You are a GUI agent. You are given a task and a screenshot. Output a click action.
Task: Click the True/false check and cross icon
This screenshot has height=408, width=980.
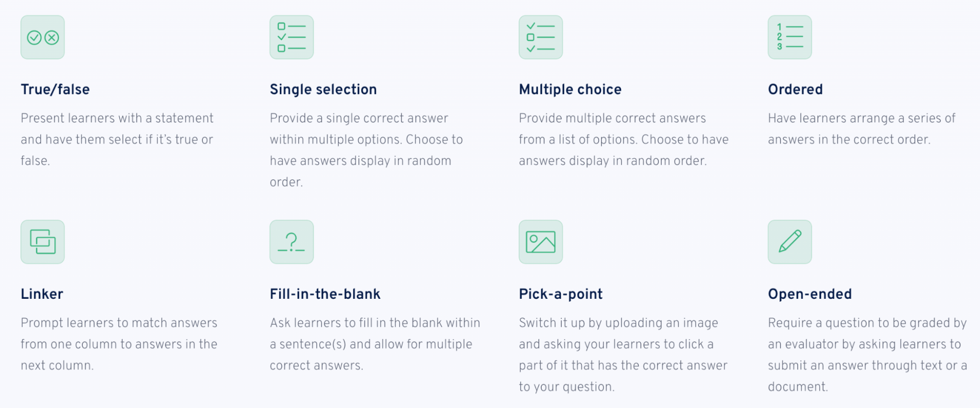(x=43, y=37)
